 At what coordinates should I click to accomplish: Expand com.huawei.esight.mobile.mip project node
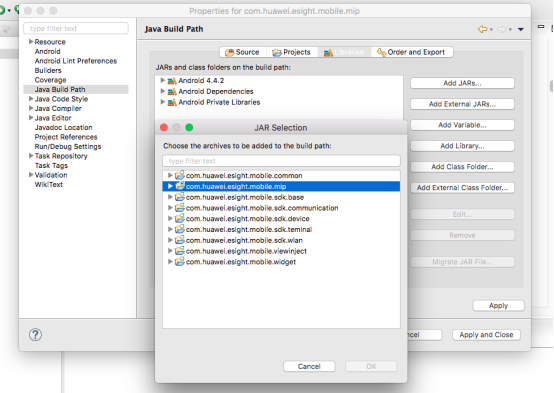(170, 186)
